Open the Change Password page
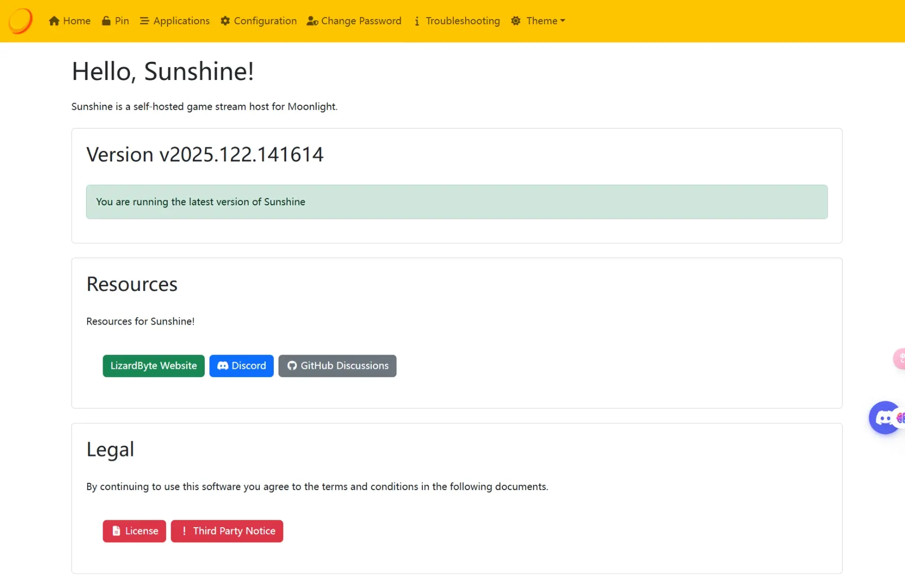Screen dimensions: 905x588 pyautogui.click(x=354, y=21)
